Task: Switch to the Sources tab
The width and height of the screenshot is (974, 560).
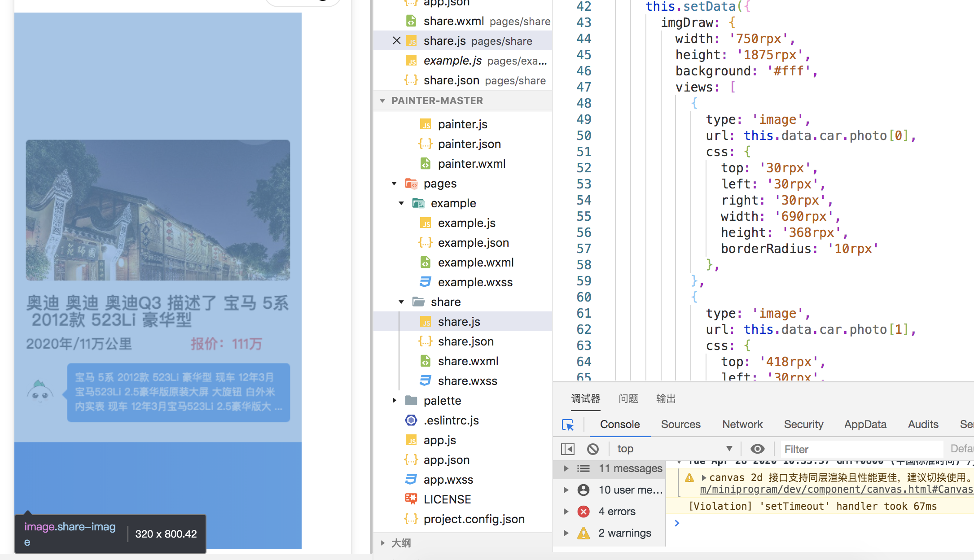Action: pyautogui.click(x=680, y=424)
